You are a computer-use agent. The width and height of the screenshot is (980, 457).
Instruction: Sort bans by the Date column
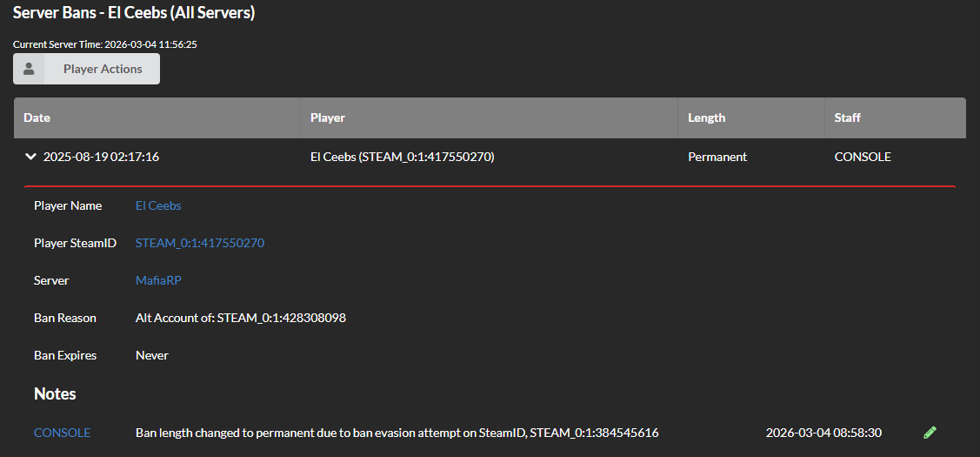[x=37, y=118]
